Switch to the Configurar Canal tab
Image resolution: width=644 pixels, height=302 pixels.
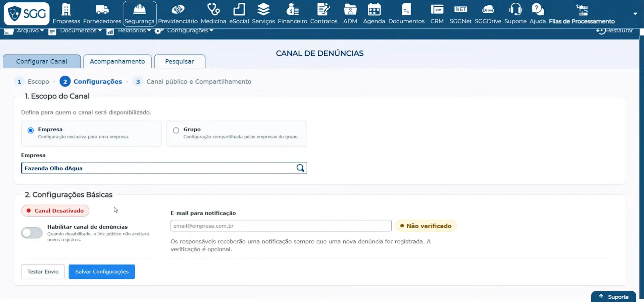click(42, 61)
